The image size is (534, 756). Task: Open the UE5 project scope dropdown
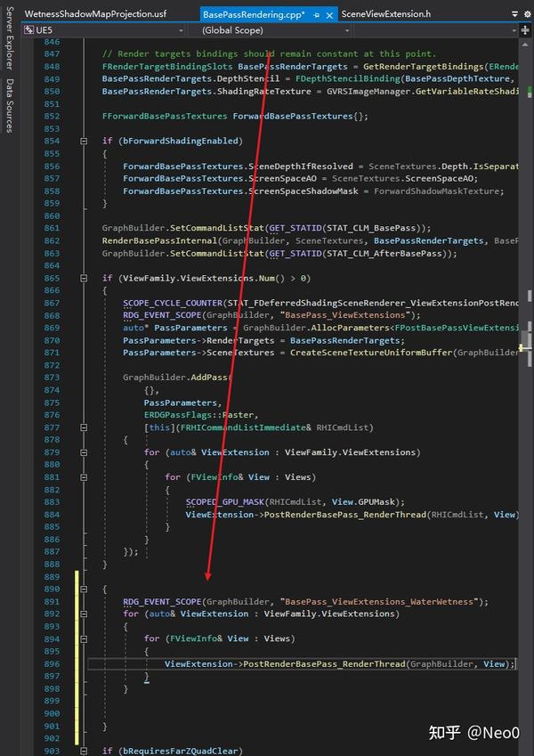tap(182, 30)
